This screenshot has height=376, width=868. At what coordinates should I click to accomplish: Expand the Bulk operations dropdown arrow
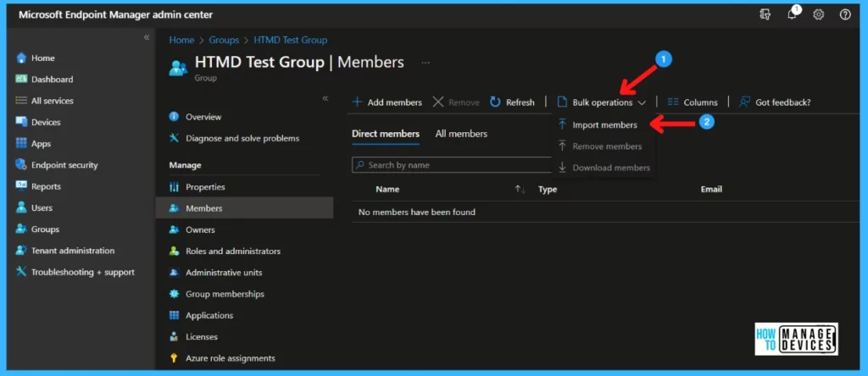[x=642, y=102]
